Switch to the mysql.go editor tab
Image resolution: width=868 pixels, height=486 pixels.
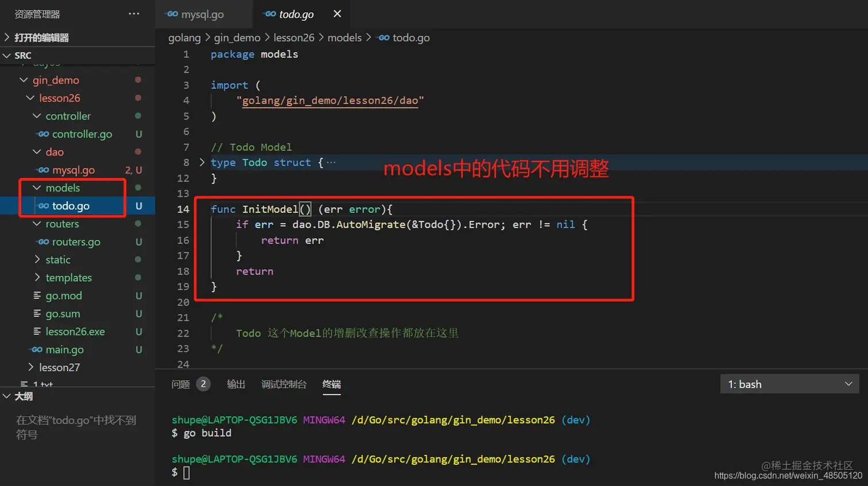pyautogui.click(x=203, y=14)
